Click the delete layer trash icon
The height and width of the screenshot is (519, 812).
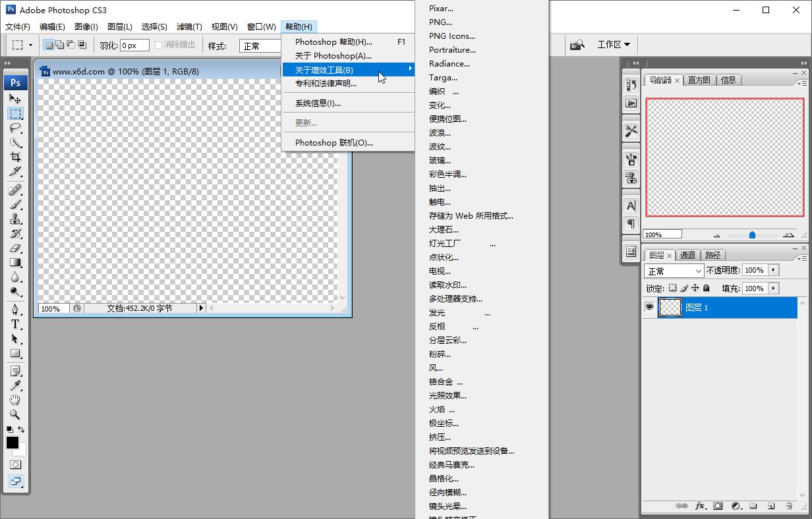pos(788,506)
